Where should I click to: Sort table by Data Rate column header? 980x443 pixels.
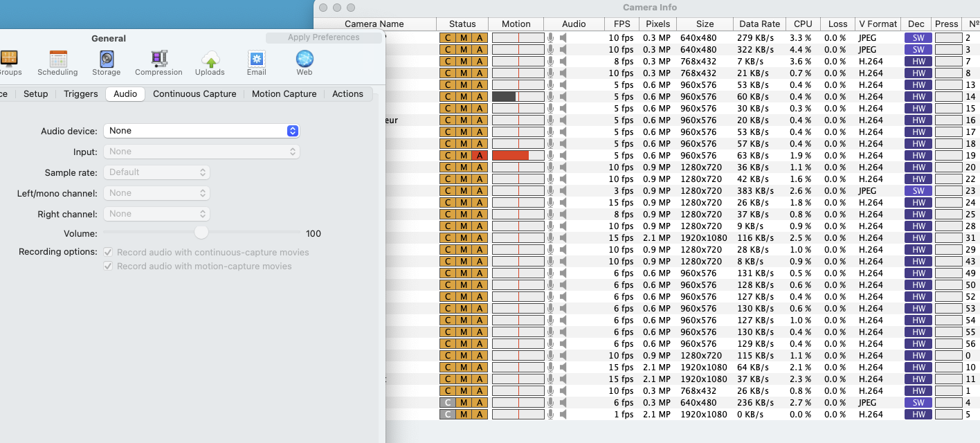759,24
